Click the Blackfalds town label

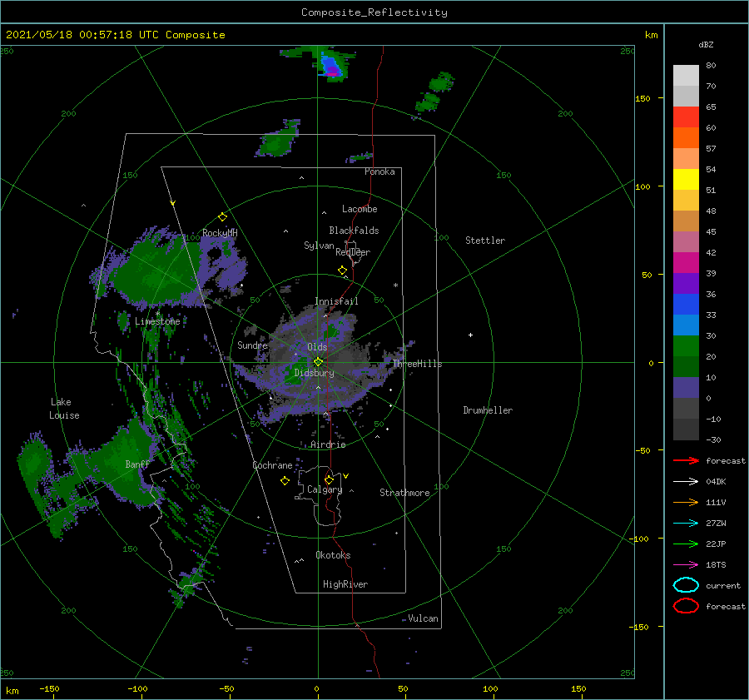click(x=354, y=231)
